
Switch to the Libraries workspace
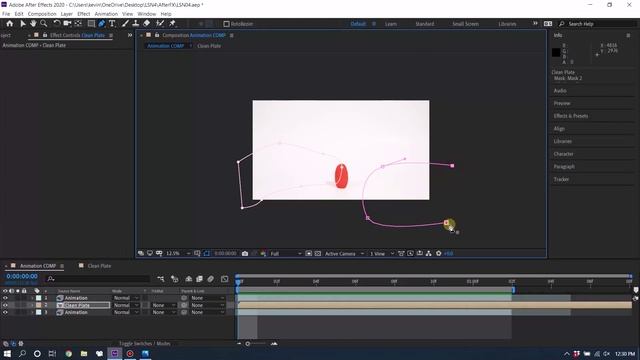[507, 24]
